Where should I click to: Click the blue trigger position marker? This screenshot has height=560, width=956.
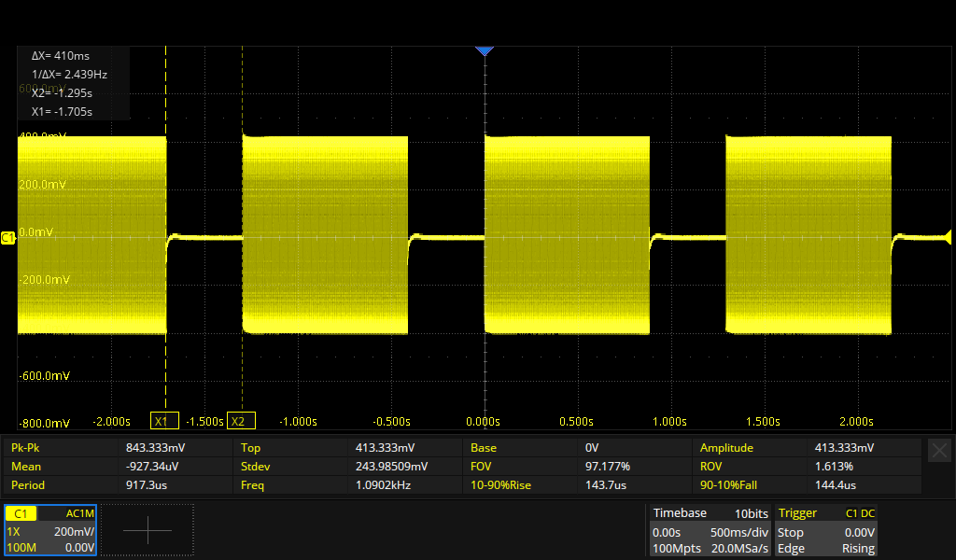coord(484,50)
